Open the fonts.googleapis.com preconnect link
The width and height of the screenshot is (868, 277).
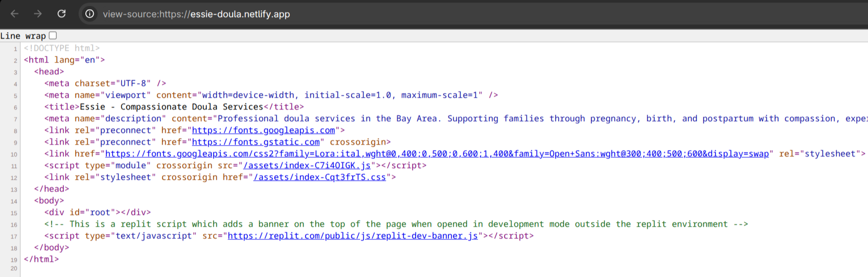coord(263,130)
